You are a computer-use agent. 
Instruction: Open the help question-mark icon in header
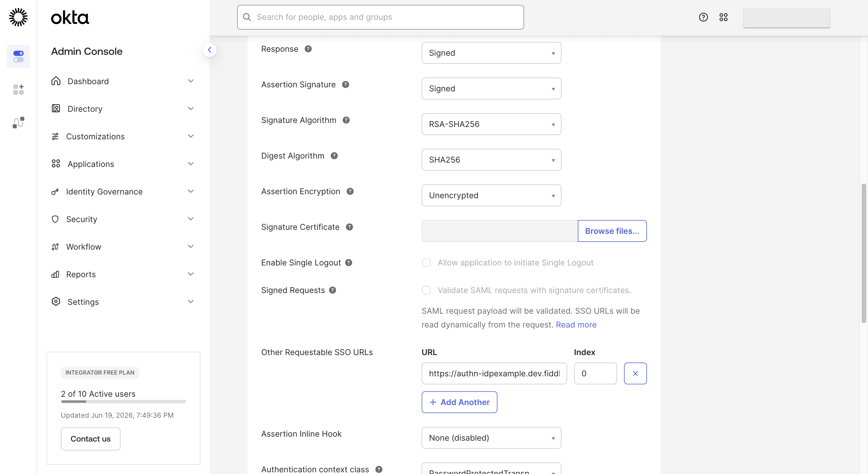(x=703, y=17)
